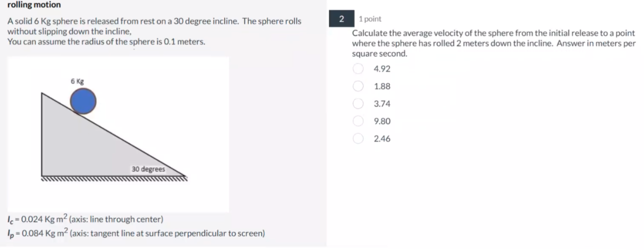Click the 1 point label

[369, 19]
